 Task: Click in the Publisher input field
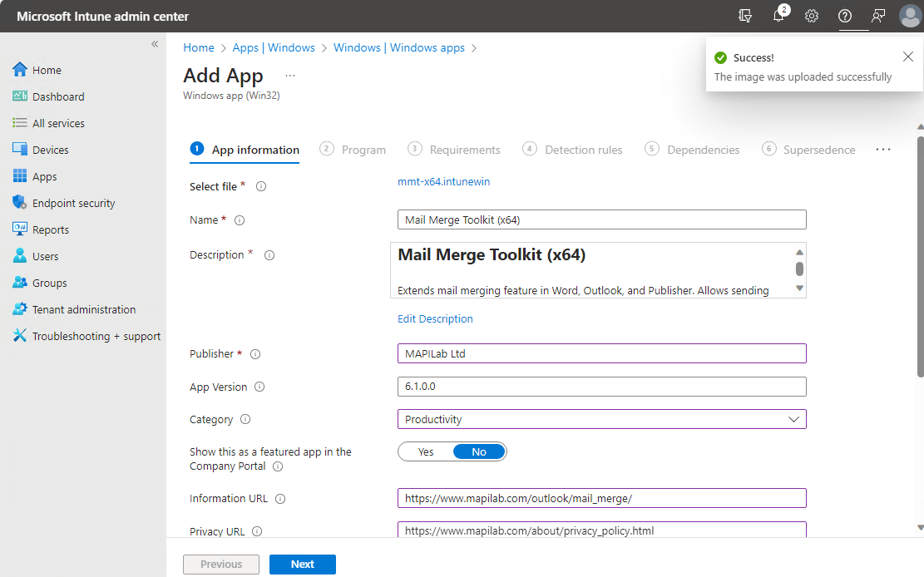tap(601, 353)
